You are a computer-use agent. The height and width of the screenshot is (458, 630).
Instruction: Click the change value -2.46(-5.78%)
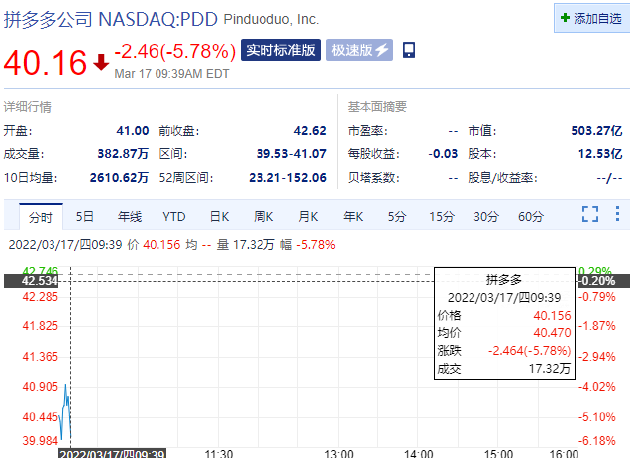point(175,51)
